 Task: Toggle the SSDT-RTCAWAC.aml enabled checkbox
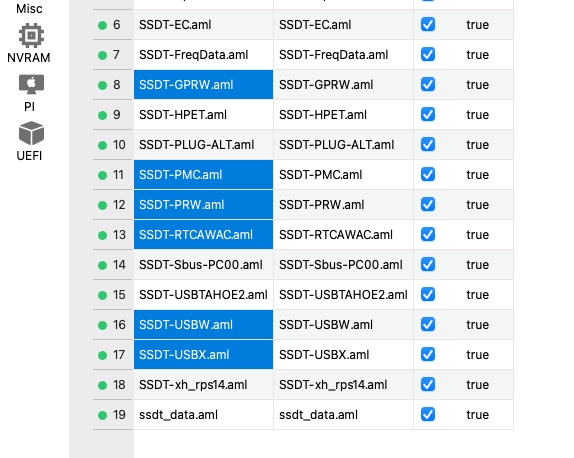tap(428, 235)
